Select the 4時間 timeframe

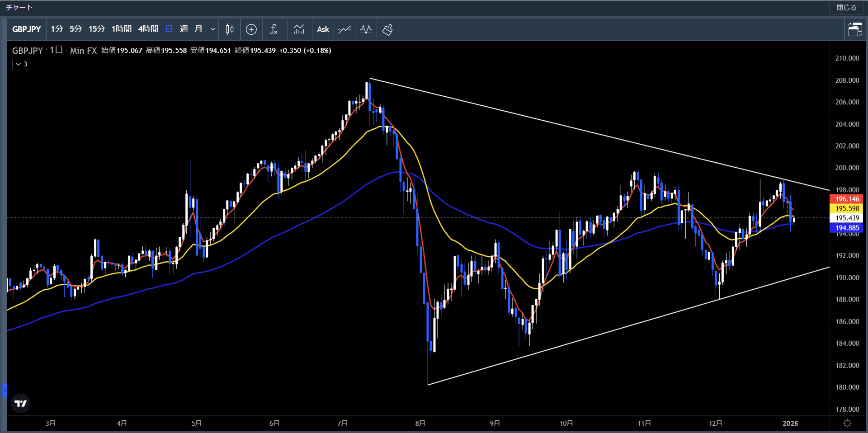click(148, 29)
